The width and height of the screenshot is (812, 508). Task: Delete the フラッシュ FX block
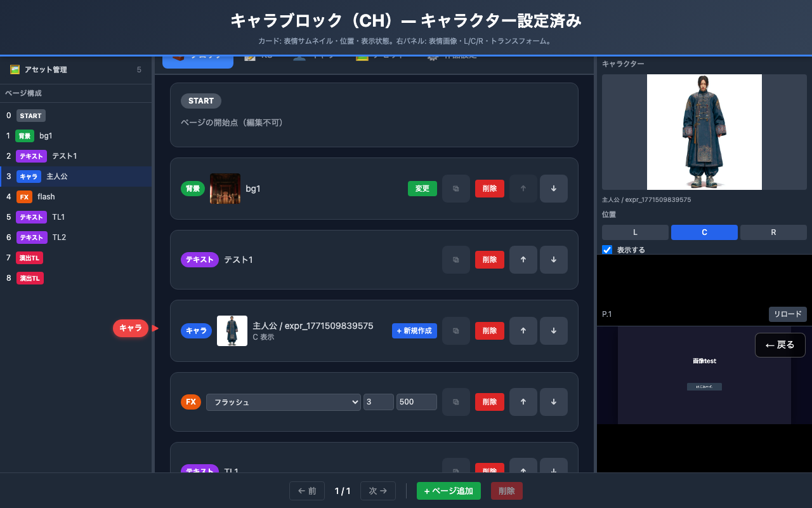point(490,402)
